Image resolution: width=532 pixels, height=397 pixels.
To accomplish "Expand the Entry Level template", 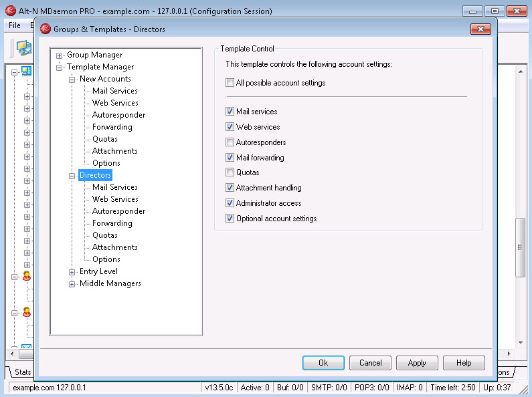I will click(x=72, y=272).
